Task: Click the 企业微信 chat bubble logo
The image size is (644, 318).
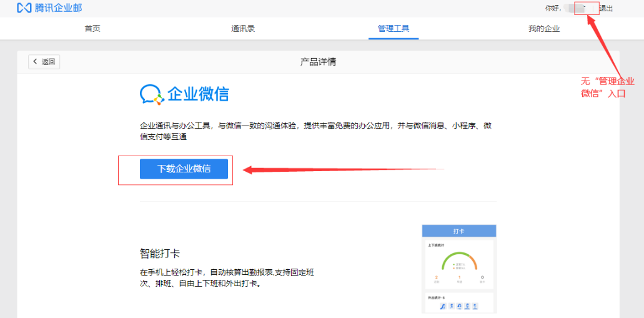Action: [x=151, y=94]
